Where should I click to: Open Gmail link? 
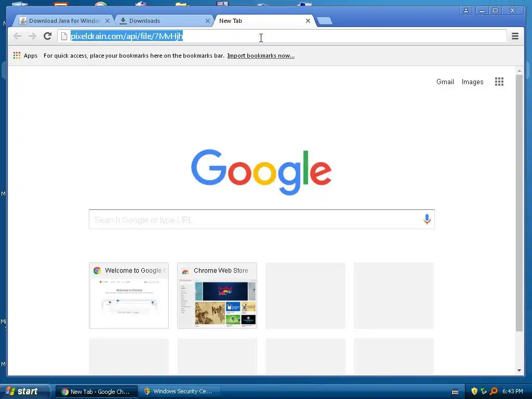pyautogui.click(x=445, y=82)
